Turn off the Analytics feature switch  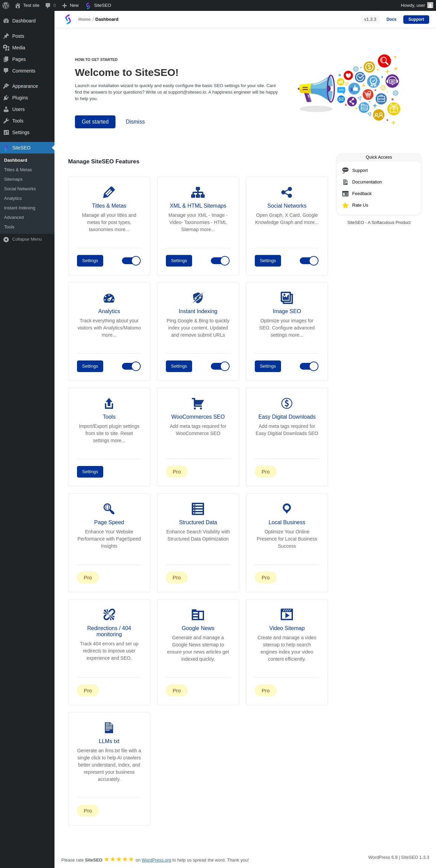[x=131, y=366]
